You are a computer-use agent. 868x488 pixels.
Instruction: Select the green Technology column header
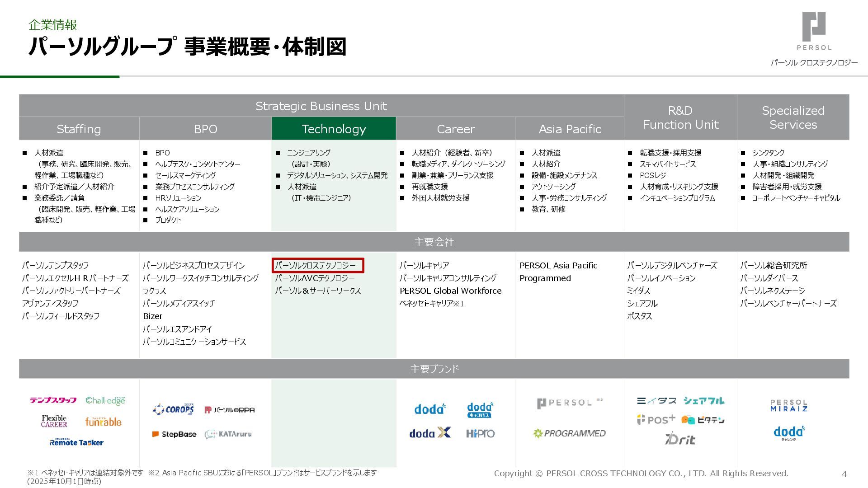point(334,129)
